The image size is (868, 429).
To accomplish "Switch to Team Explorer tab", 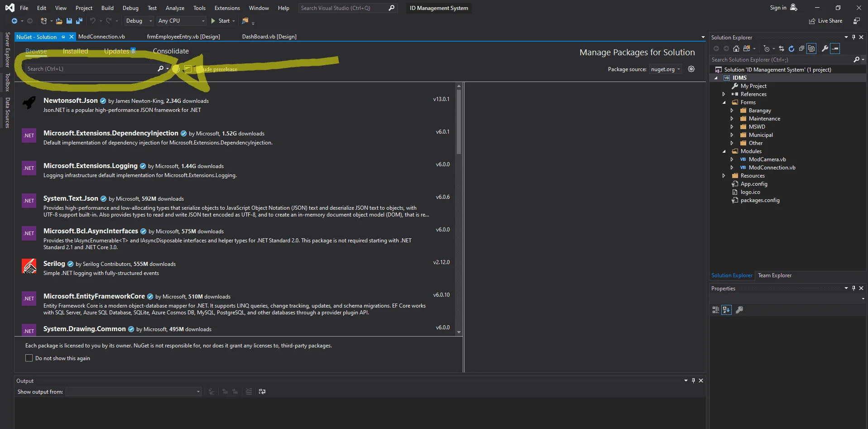I will click(775, 275).
